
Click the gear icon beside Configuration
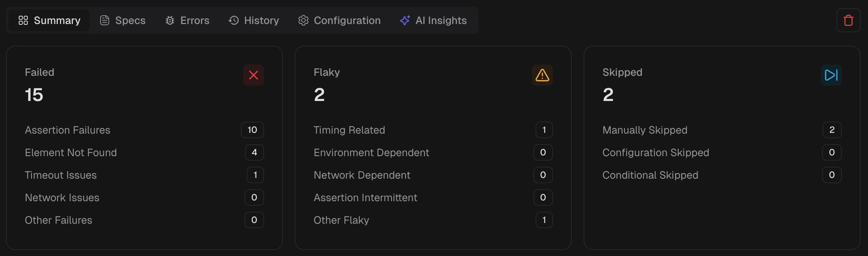click(x=303, y=20)
